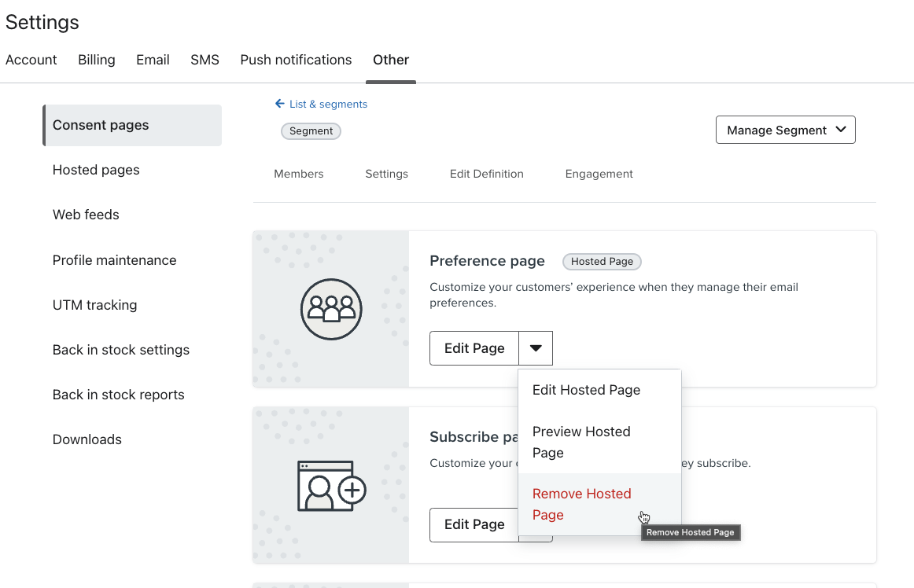914x588 pixels.
Task: Click the people group icon on Preference page card
Action: pyautogui.click(x=330, y=309)
